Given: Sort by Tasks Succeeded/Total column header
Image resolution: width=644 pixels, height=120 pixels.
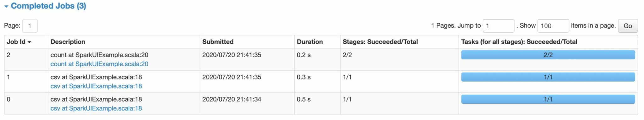Looking at the screenshot, I should (519, 42).
